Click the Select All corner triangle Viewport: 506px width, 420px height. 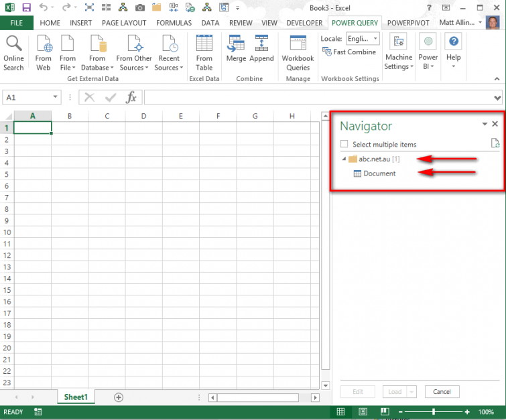point(8,116)
